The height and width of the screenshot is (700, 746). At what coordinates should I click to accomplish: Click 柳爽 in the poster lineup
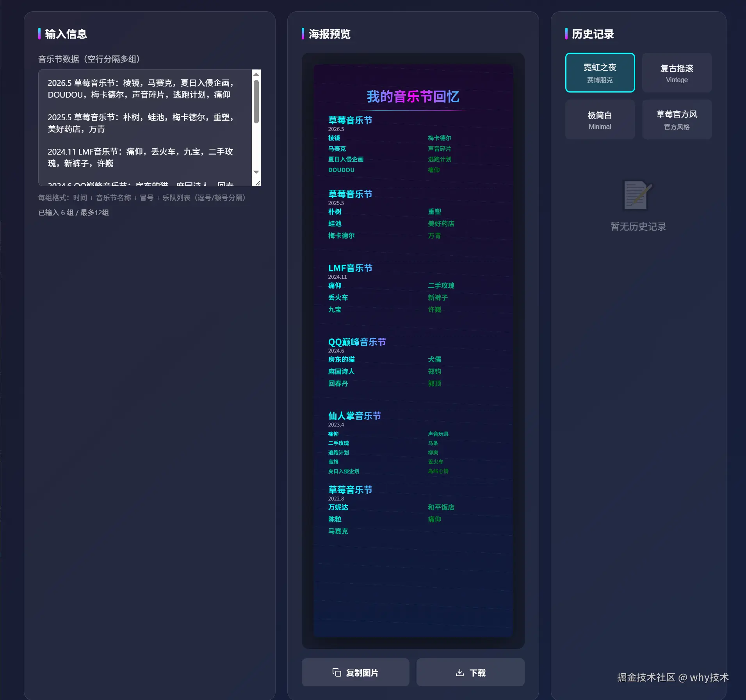click(x=433, y=452)
